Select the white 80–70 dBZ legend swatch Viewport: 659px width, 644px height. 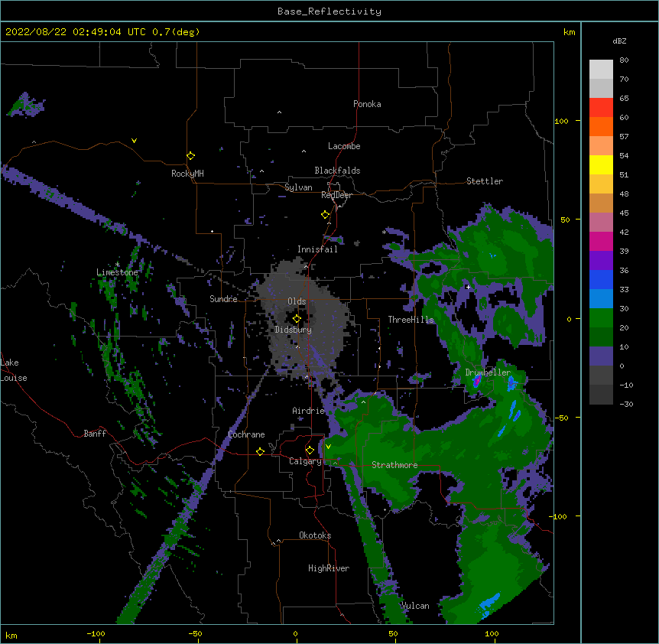pos(601,70)
